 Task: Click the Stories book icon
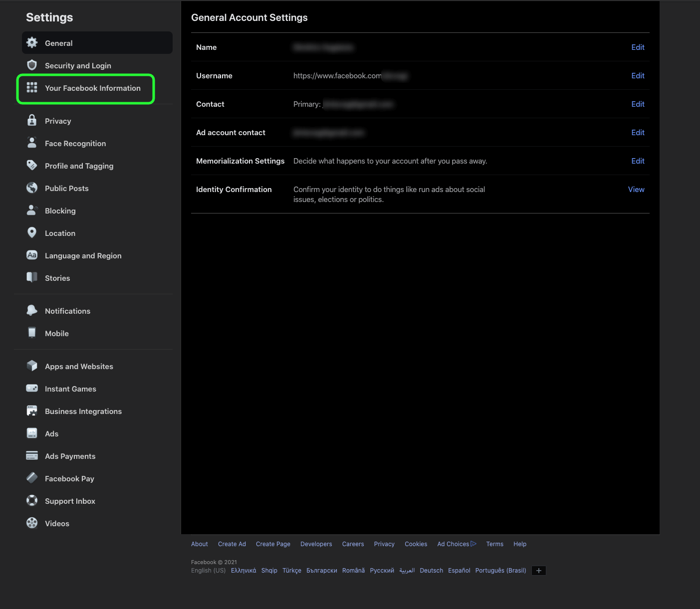point(32,278)
